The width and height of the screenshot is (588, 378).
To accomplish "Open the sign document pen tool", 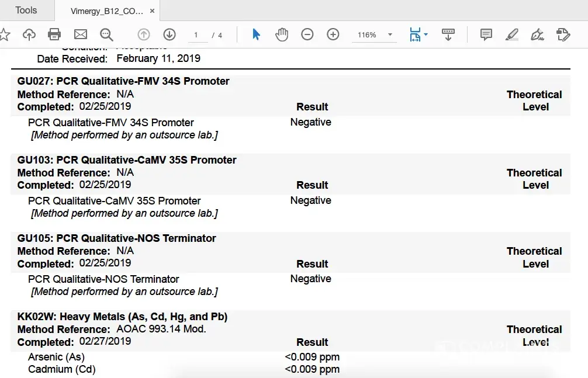I will tap(537, 35).
